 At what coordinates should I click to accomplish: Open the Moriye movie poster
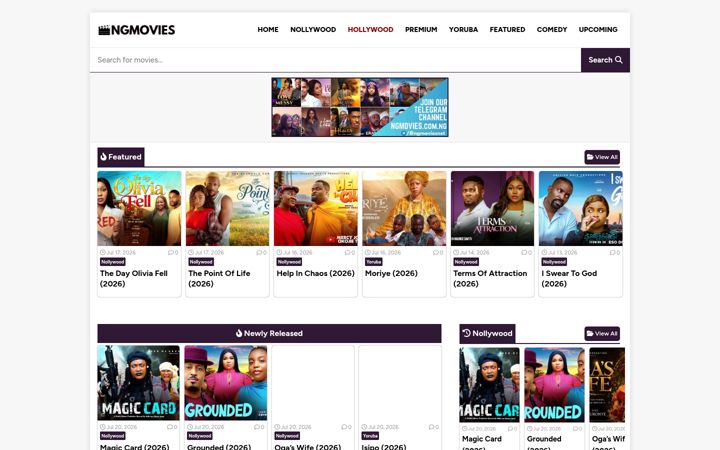[x=404, y=208]
